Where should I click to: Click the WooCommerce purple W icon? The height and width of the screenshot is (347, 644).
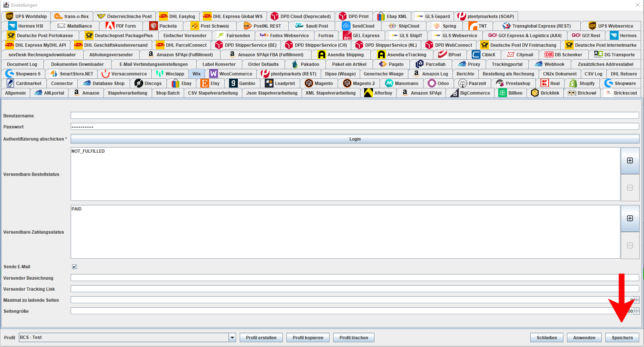pyautogui.click(x=214, y=74)
